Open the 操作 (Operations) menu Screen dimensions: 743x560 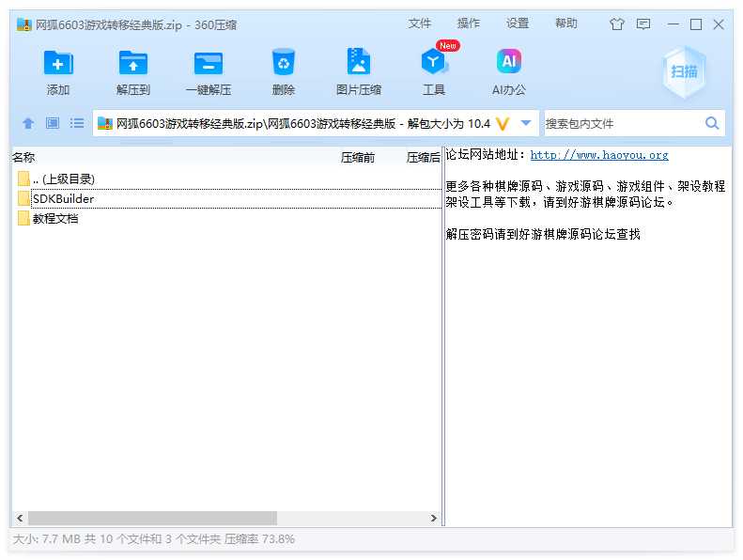[x=468, y=23]
